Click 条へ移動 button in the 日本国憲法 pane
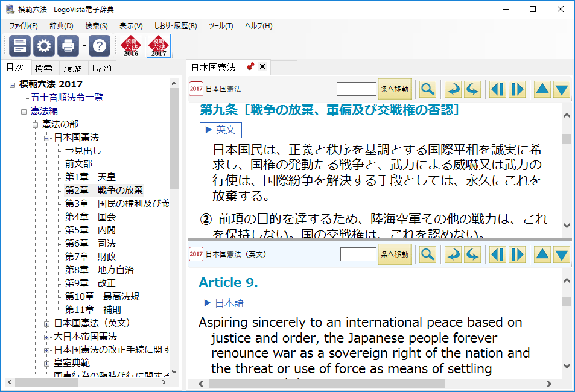 click(395, 89)
